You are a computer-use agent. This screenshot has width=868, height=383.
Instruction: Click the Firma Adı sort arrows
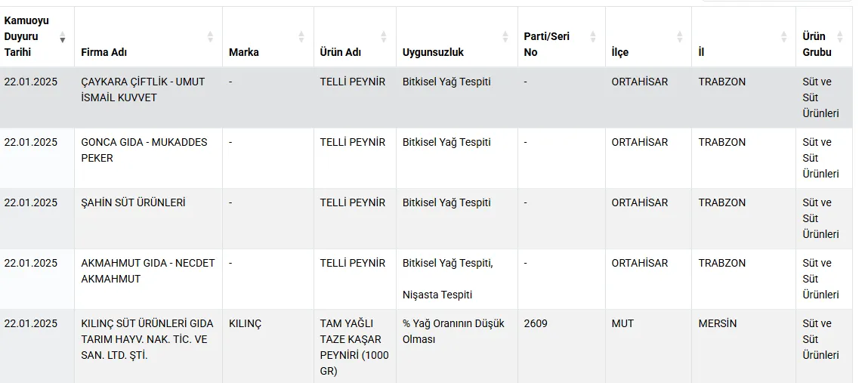coord(210,37)
